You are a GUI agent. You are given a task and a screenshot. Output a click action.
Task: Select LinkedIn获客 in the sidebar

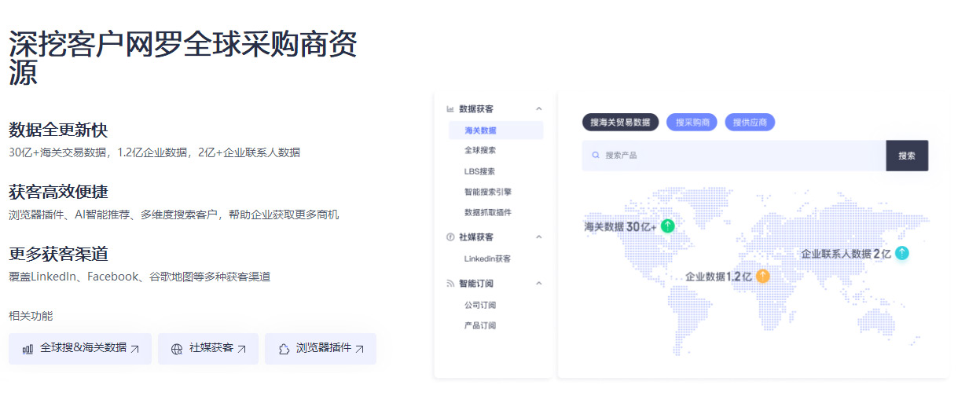[x=487, y=258]
